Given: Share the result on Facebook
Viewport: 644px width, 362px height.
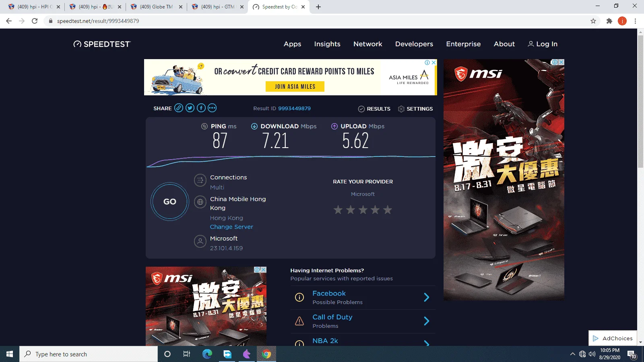Looking at the screenshot, I should click(201, 108).
